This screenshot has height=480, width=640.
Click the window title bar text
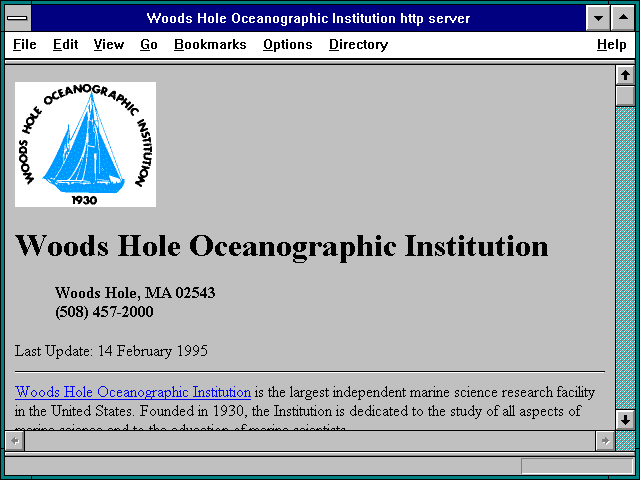(308, 18)
